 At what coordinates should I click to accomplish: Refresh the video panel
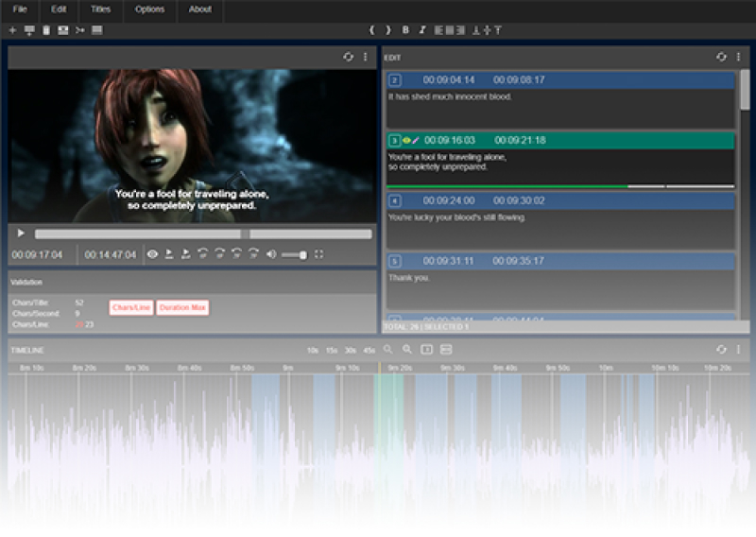click(x=348, y=57)
